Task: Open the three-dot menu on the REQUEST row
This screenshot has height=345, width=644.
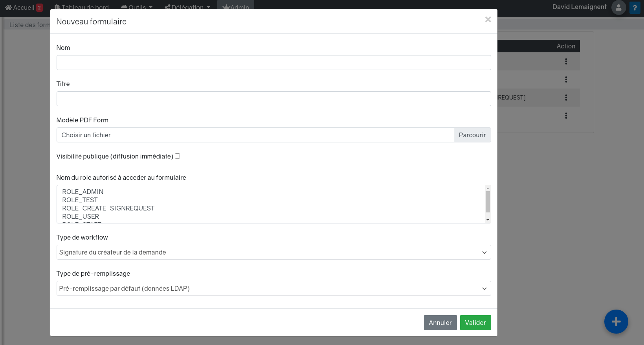Action: click(x=566, y=98)
